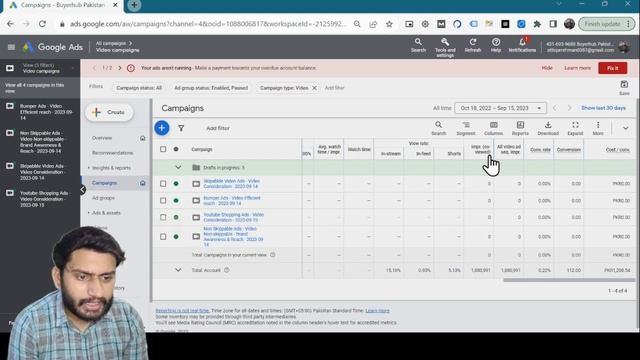
Task: Click the collapse side panel arrow
Action: (83, 189)
